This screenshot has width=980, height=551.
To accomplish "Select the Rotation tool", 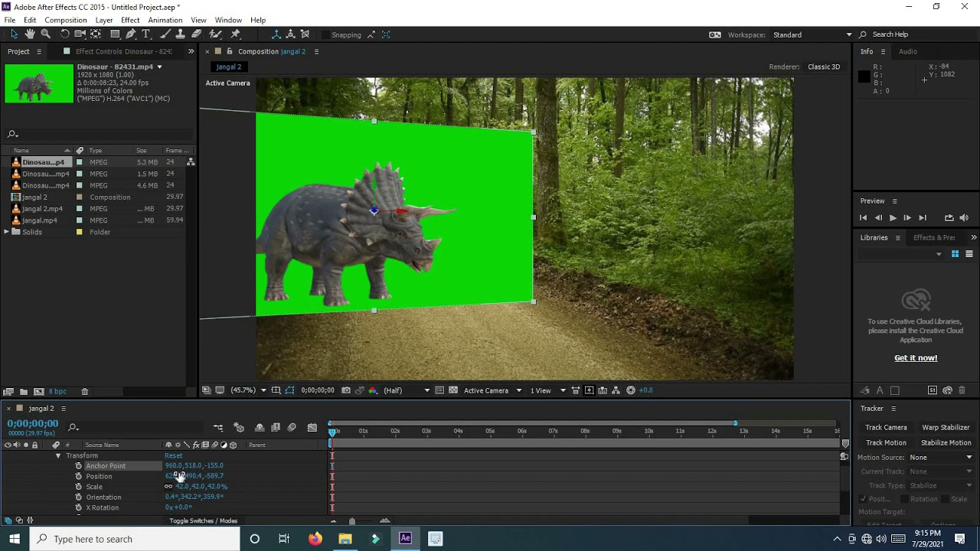I will tap(64, 34).
